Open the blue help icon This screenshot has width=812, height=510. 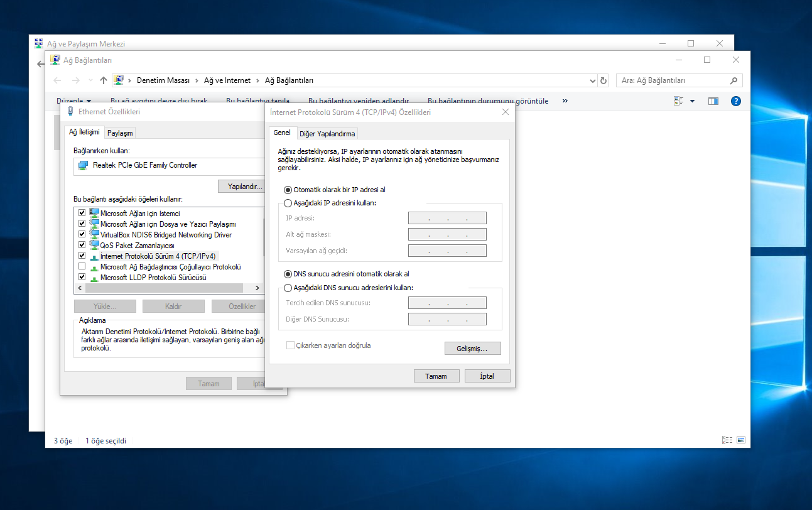(x=736, y=100)
